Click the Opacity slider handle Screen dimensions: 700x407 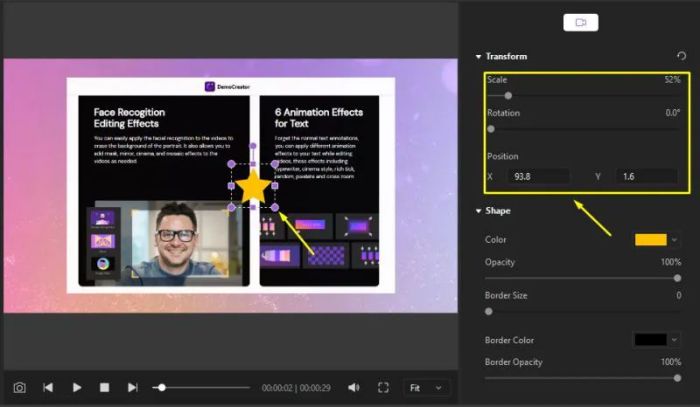pos(677,278)
